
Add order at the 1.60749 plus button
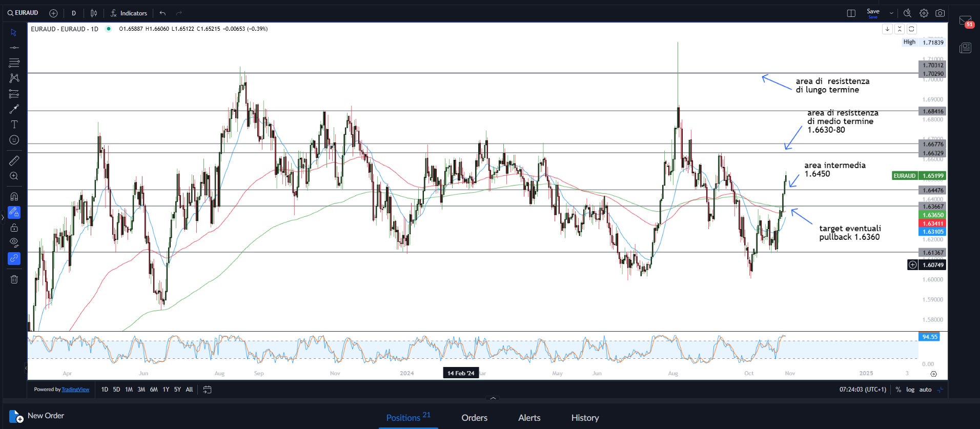pyautogui.click(x=912, y=265)
